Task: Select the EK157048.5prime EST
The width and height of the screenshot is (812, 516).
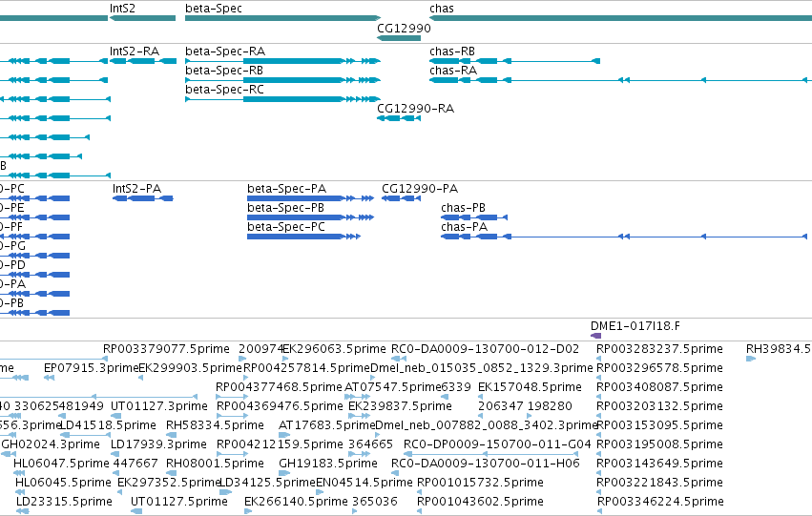Action: tap(481, 397)
